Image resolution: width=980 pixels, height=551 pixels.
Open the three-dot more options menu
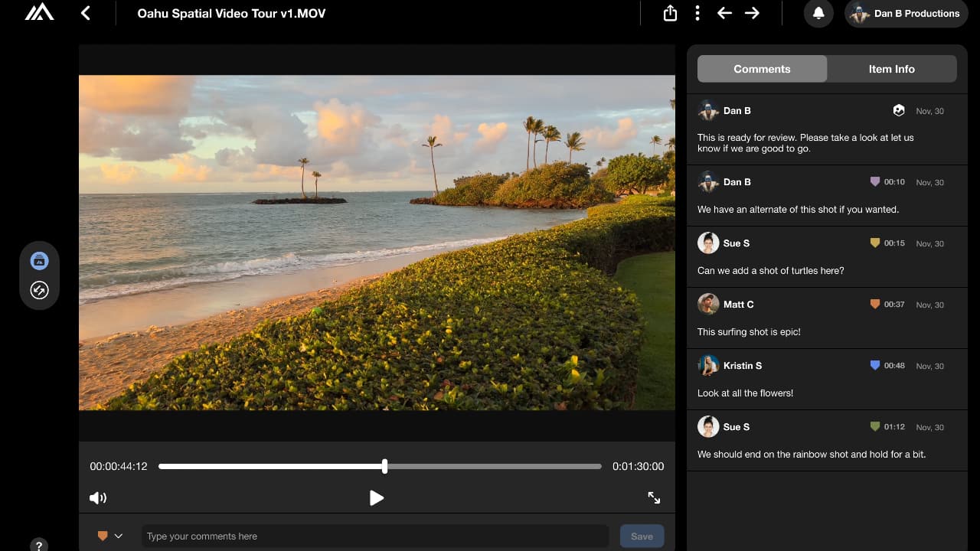pyautogui.click(x=697, y=13)
